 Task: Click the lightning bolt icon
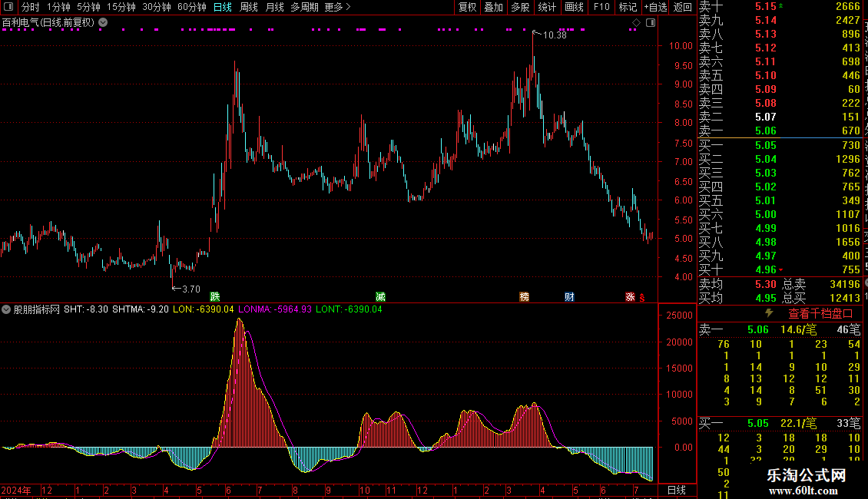(769, 313)
